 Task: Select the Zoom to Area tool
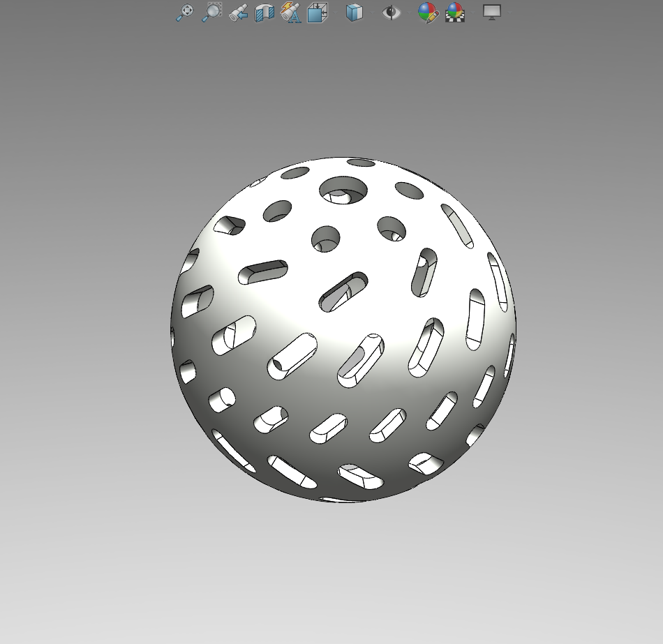pos(211,13)
